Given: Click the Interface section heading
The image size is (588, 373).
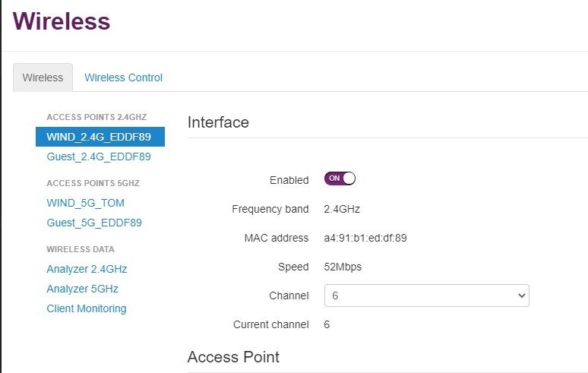Looking at the screenshot, I should point(218,122).
